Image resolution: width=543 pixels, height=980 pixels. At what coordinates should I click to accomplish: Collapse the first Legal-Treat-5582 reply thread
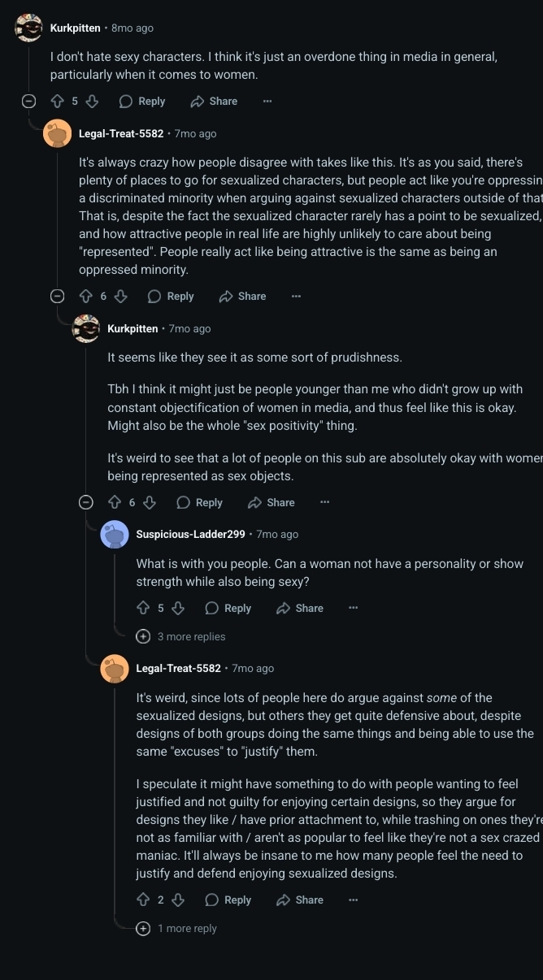57,297
